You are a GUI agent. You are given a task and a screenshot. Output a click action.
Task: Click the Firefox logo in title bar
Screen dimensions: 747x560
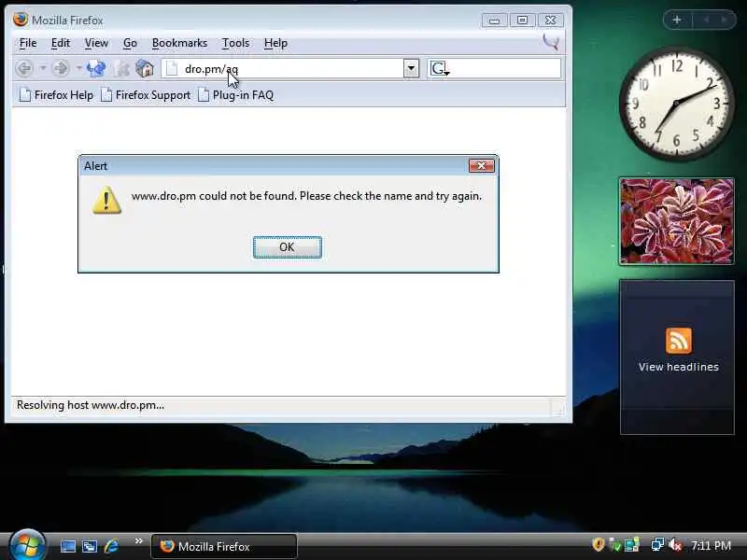point(20,20)
